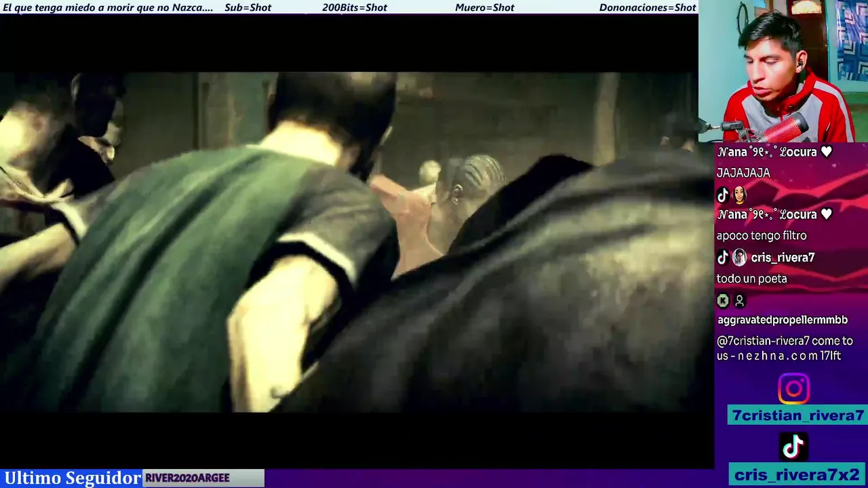The height and width of the screenshot is (488, 868).
Task: Click the Instagram logo icon
Action: tap(793, 389)
